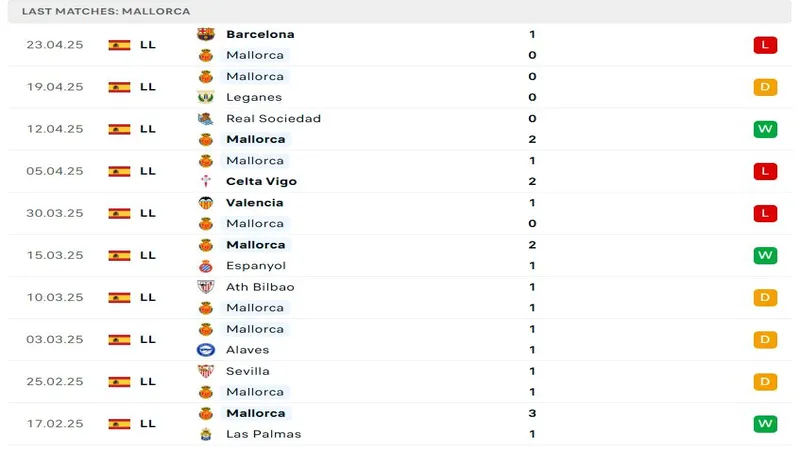800x450 pixels.
Task: Click the W badge on the 17.02.25 match
Action: click(x=765, y=424)
